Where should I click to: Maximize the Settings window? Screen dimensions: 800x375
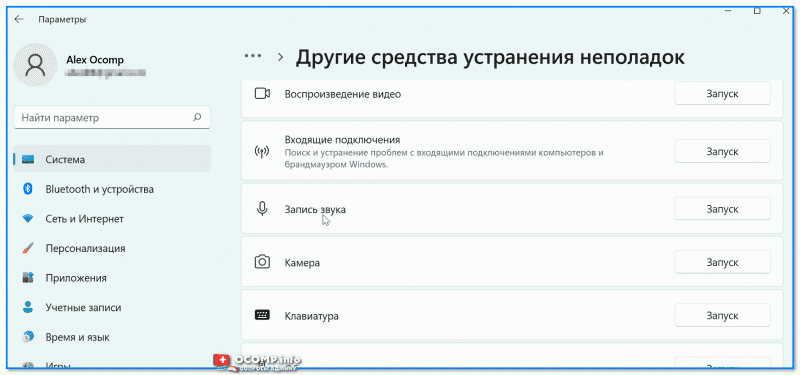point(757,10)
